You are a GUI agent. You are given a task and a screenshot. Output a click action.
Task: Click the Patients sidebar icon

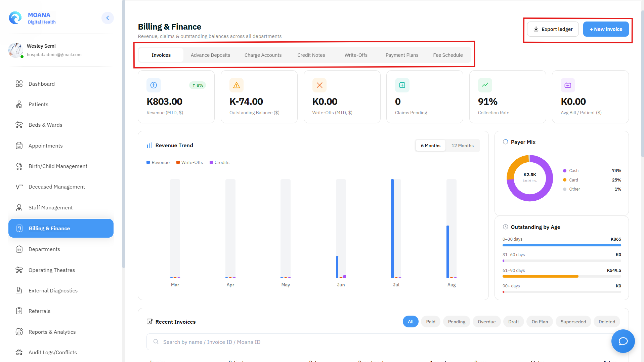pyautogui.click(x=19, y=104)
